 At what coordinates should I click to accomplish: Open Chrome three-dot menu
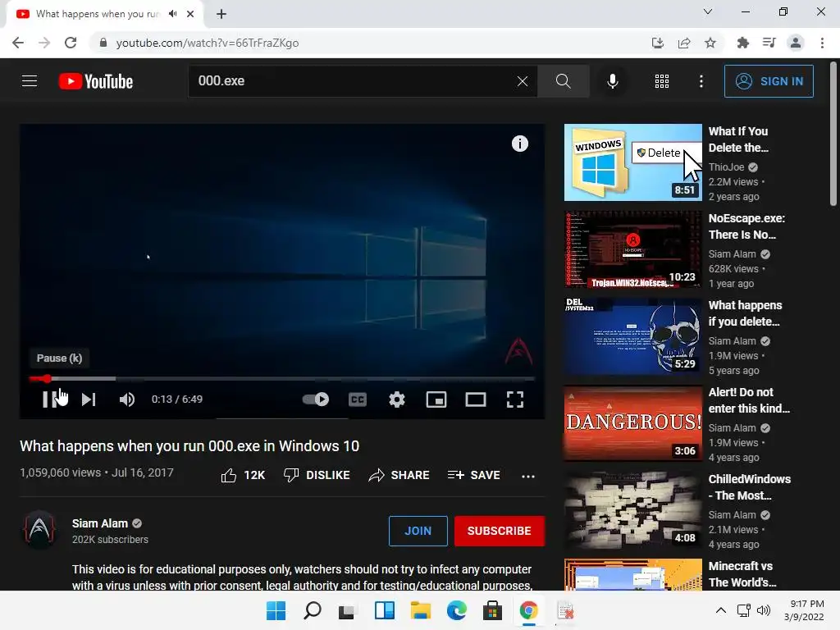[822, 43]
